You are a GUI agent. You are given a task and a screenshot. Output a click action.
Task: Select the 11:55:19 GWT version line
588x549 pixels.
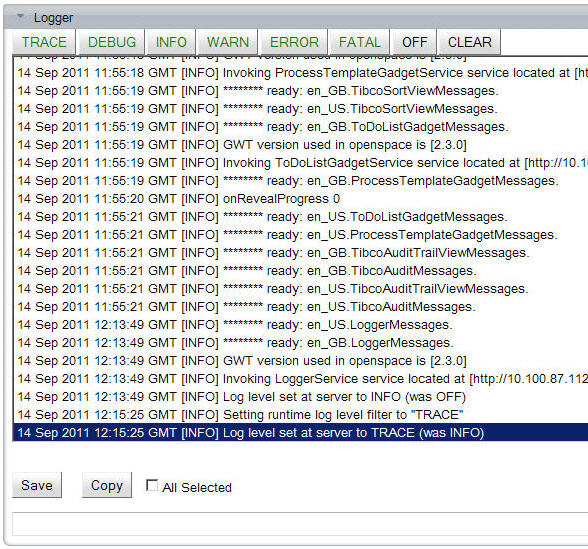point(301,145)
